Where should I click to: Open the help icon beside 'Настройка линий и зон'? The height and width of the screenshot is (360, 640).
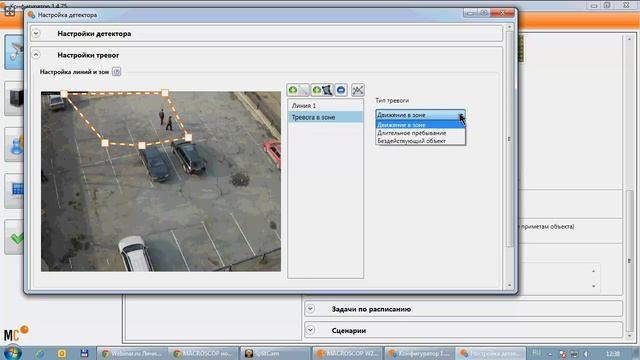click(x=116, y=71)
